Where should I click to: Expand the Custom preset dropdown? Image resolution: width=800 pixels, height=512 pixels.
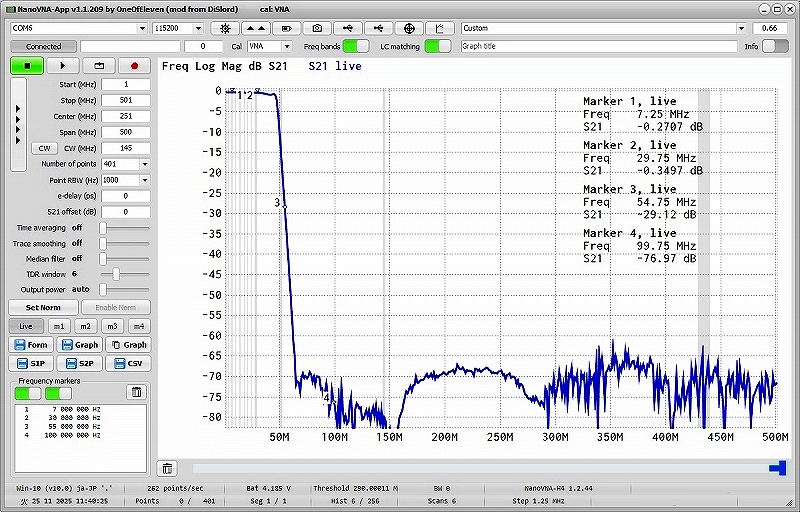click(x=604, y=29)
